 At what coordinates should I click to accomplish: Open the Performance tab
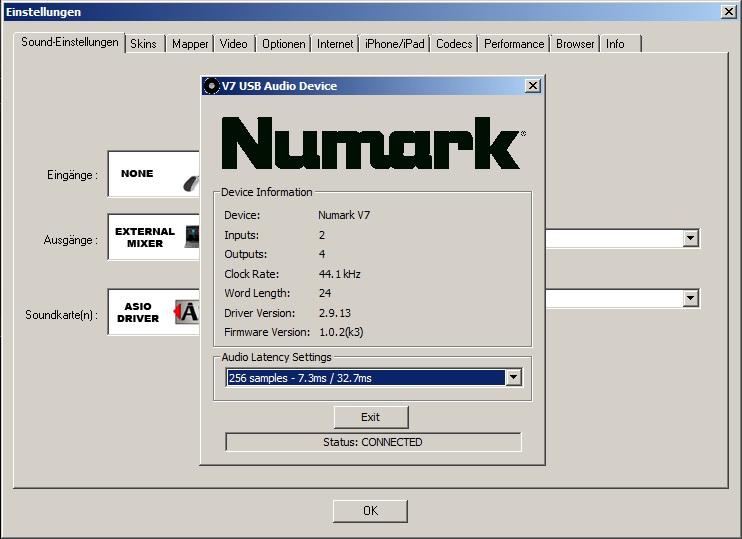point(514,44)
